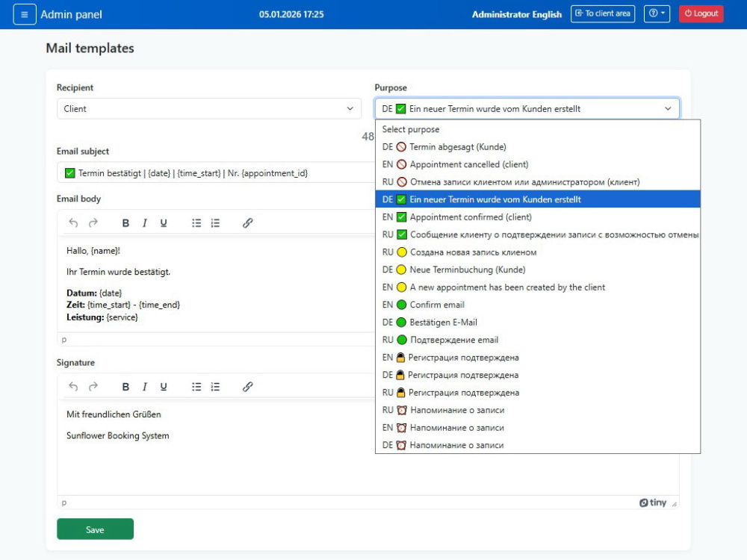Screen dimensions: 747x560
Task: Select RU Регистрация подтверждена option
Action: pyautogui.click(x=537, y=393)
